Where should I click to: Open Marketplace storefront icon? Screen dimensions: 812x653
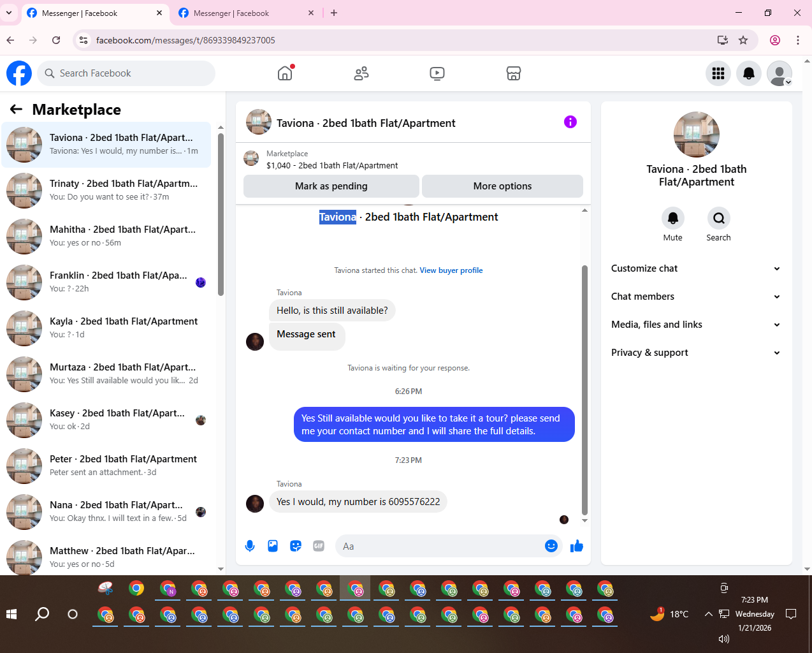(514, 73)
